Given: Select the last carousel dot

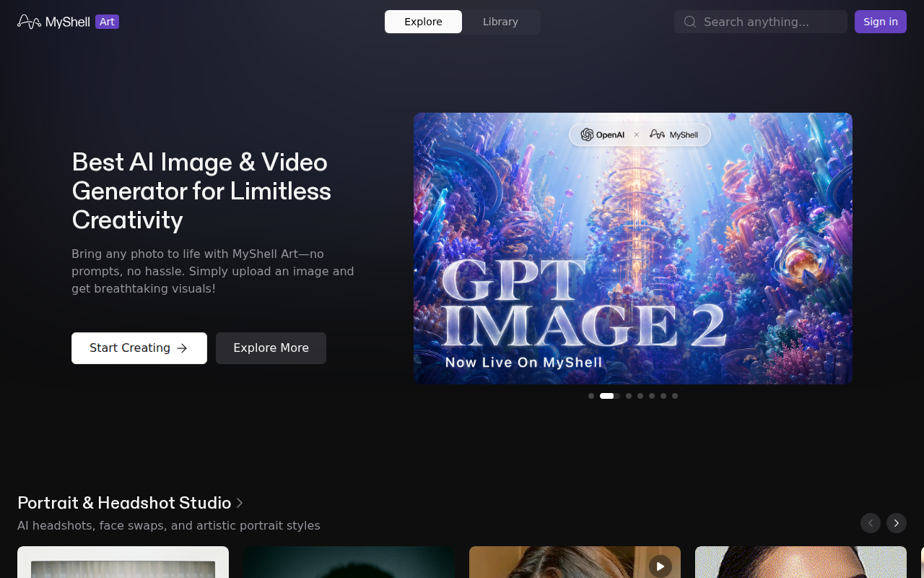Looking at the screenshot, I should 675,396.
